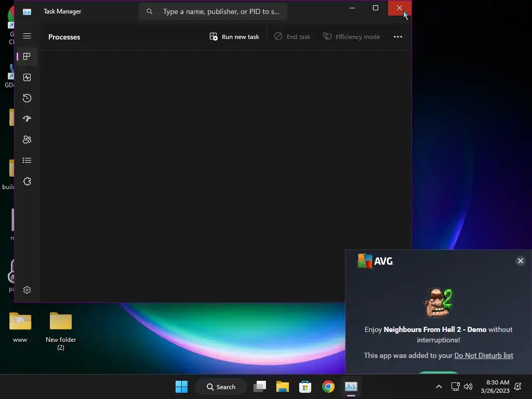
Task: Click Task Manager taskbar icon
Action: pyautogui.click(x=351, y=387)
